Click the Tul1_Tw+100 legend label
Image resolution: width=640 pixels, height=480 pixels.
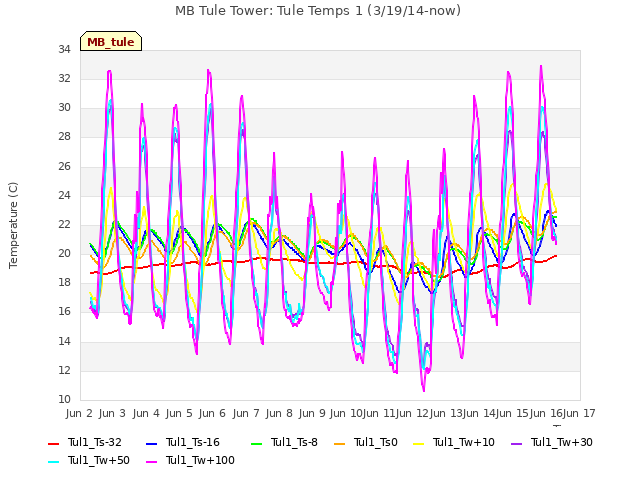(x=200, y=460)
